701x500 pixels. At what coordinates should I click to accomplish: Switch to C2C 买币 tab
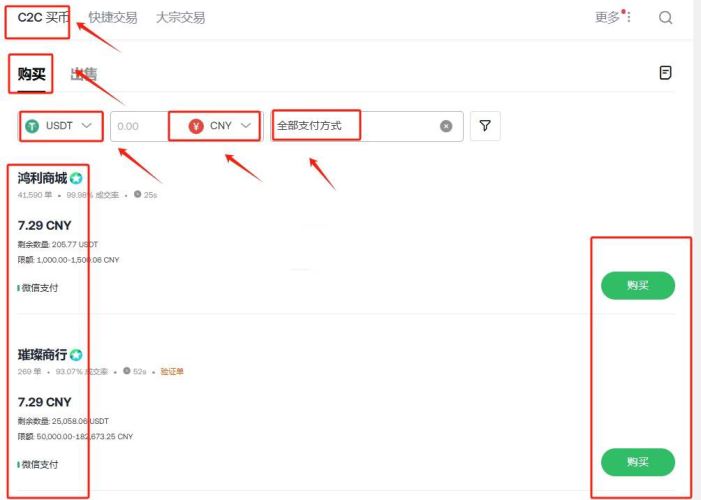pos(43,17)
